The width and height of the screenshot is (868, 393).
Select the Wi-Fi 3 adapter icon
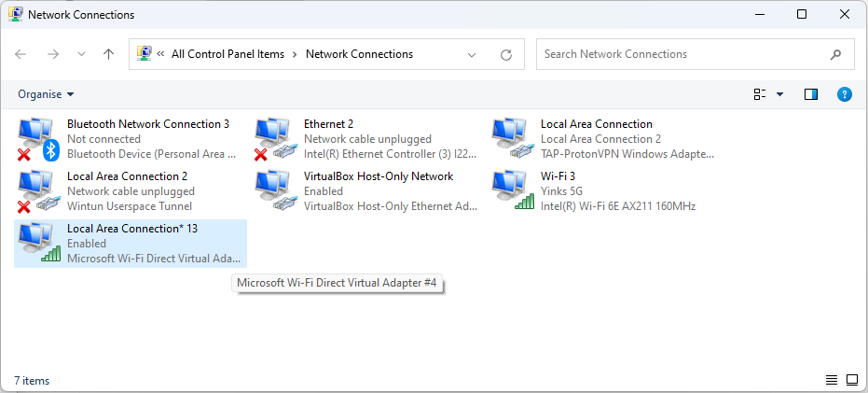(511, 191)
